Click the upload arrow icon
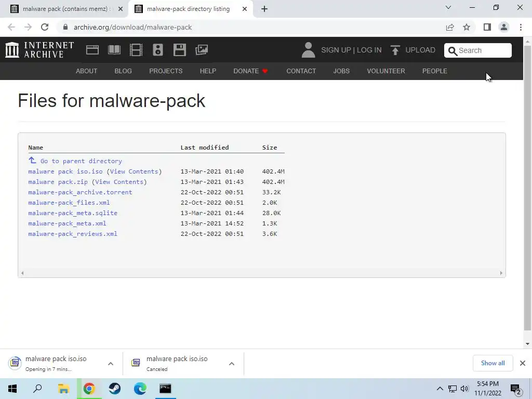The height and width of the screenshot is (399, 532). click(395, 50)
